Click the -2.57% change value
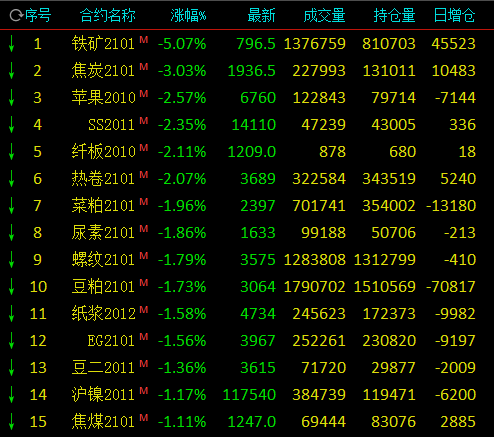 (x=182, y=98)
